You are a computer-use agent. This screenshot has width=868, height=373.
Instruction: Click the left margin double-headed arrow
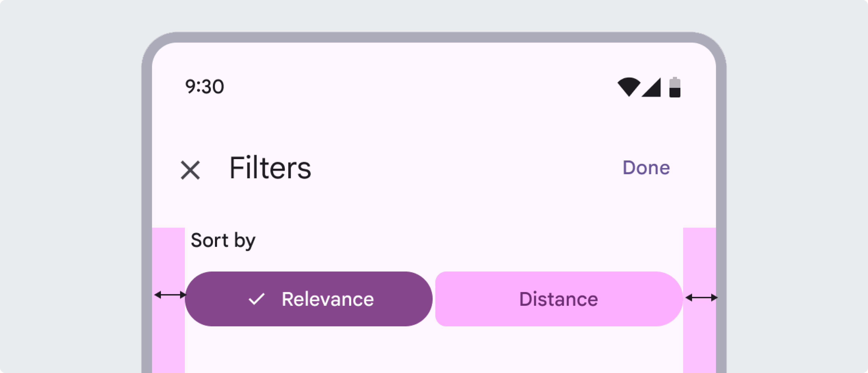(x=170, y=295)
